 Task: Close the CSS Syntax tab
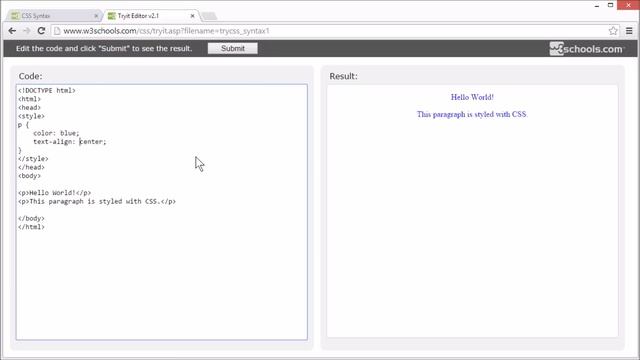coord(96,16)
